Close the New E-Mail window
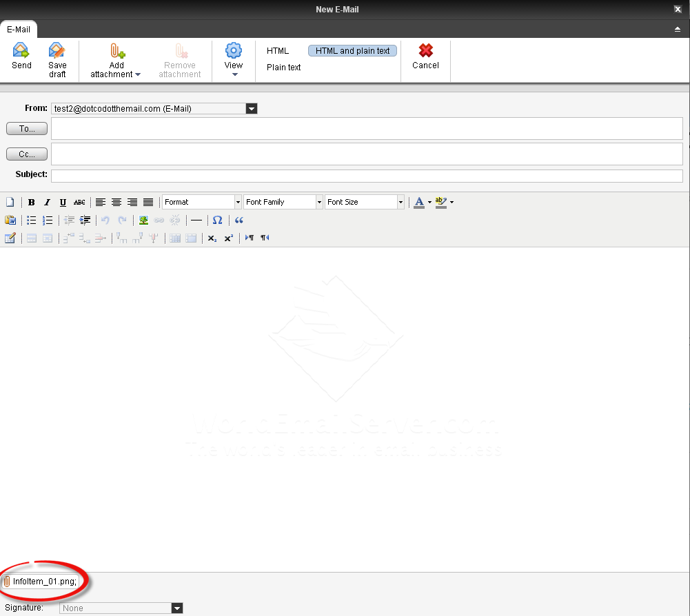Image resolution: width=690 pixels, height=616 pixels. 678,9
